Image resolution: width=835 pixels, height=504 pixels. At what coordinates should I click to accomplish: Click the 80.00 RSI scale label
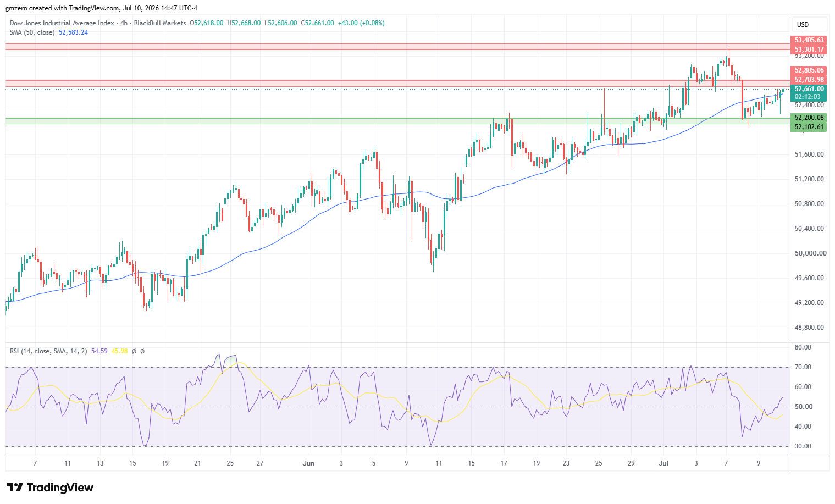pyautogui.click(x=803, y=347)
